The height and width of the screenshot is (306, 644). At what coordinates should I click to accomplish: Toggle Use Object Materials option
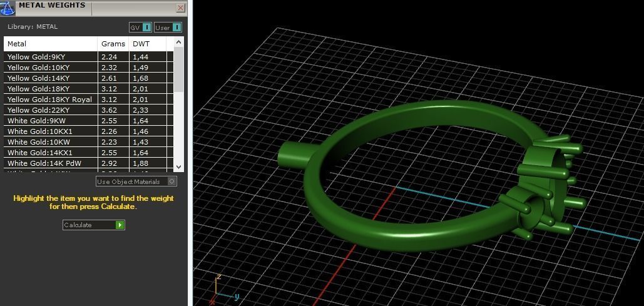[136, 181]
